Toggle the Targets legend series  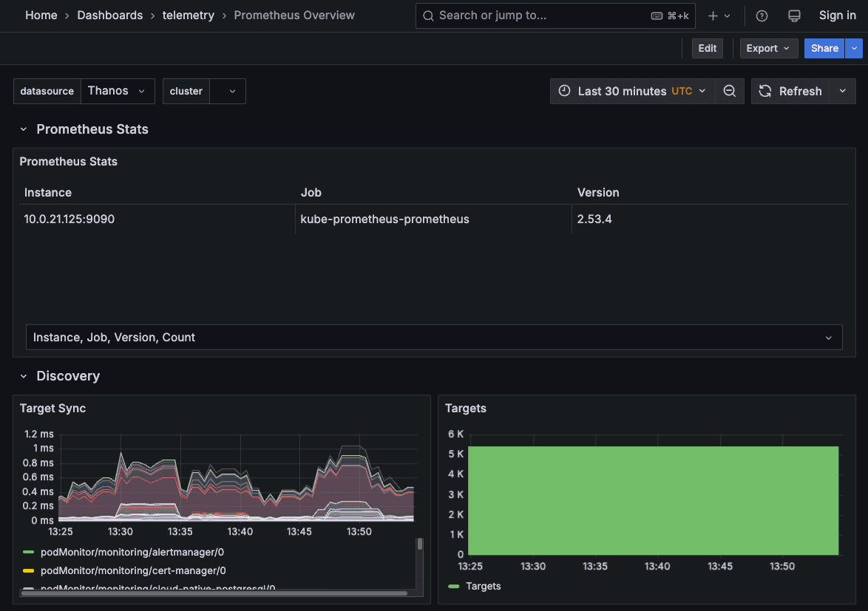click(x=484, y=586)
